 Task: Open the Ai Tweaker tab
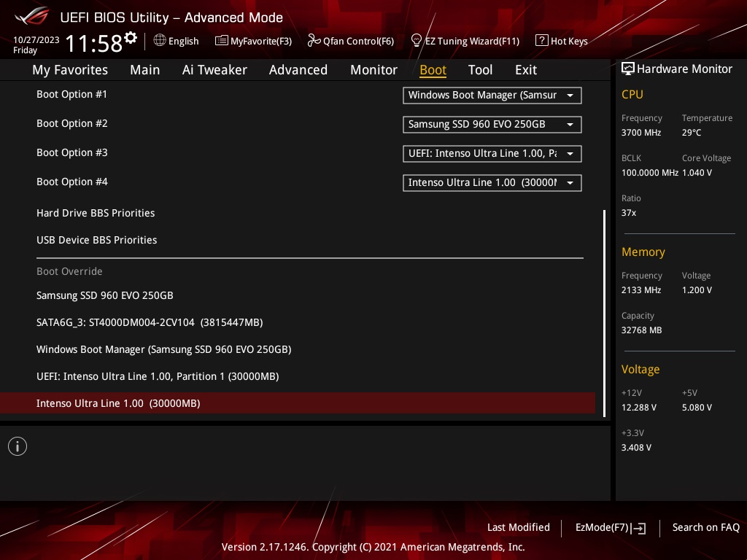pyautogui.click(x=214, y=70)
